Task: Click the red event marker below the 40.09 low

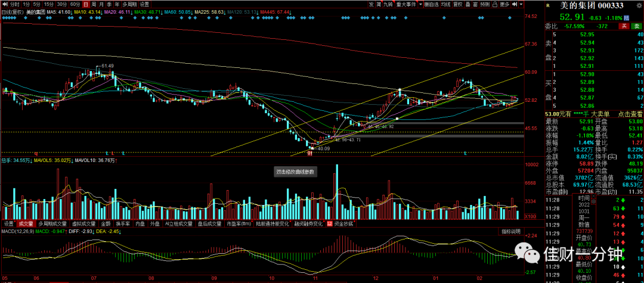Action: tap(310, 153)
